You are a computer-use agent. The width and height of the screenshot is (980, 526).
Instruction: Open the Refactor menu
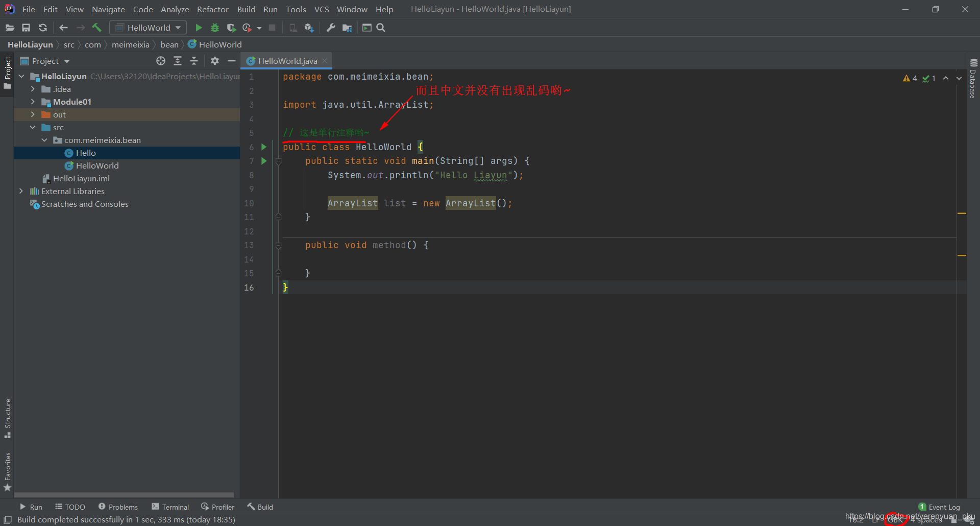coord(212,9)
